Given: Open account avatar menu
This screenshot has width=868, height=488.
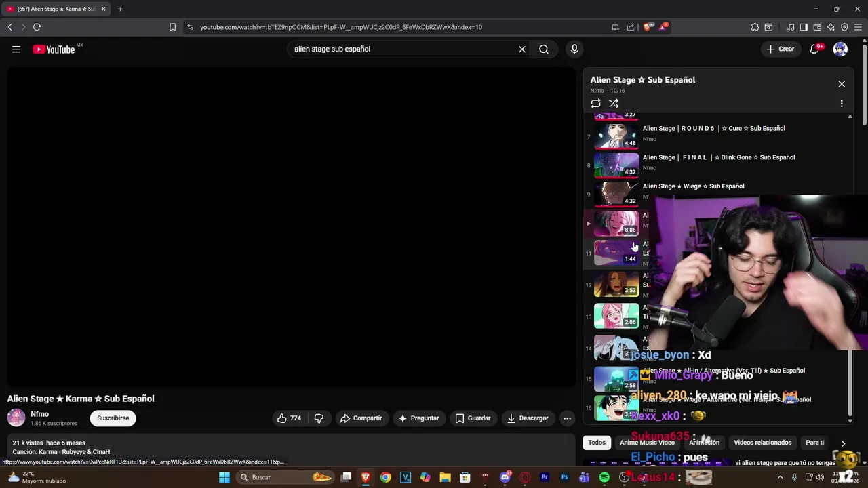Looking at the screenshot, I should [x=840, y=49].
